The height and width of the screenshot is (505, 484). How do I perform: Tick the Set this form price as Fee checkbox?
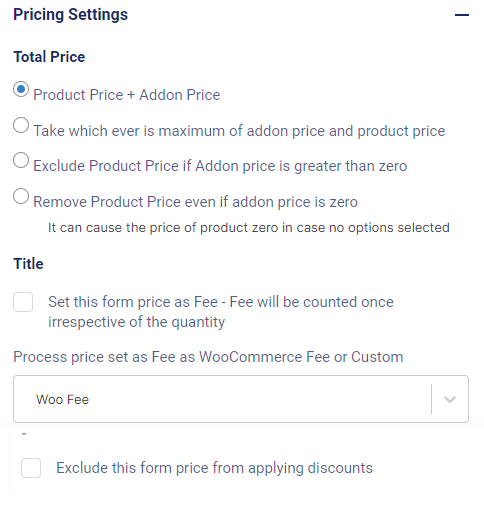tap(23, 302)
